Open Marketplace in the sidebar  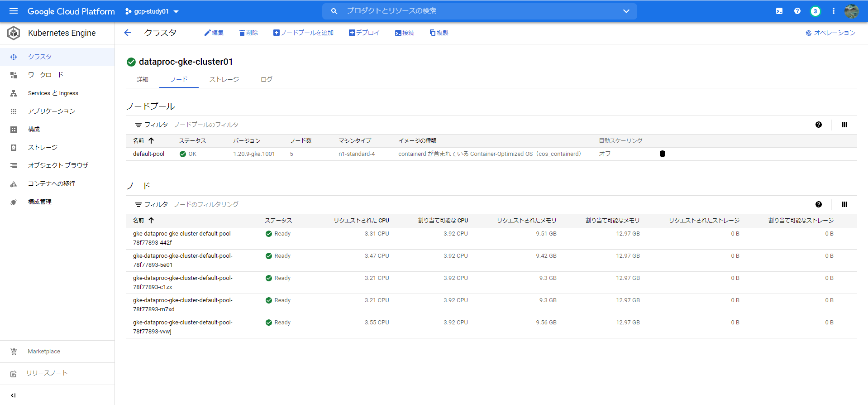pyautogui.click(x=57, y=352)
